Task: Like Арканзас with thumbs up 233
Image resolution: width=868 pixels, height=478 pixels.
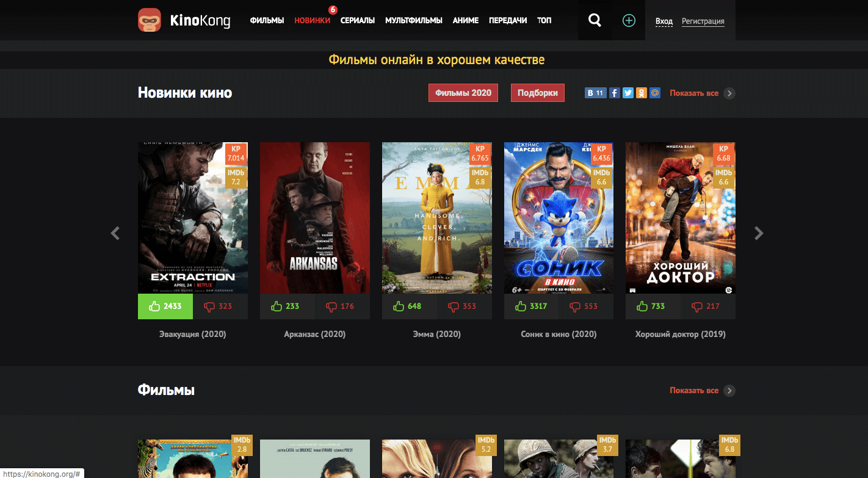Action: point(288,306)
